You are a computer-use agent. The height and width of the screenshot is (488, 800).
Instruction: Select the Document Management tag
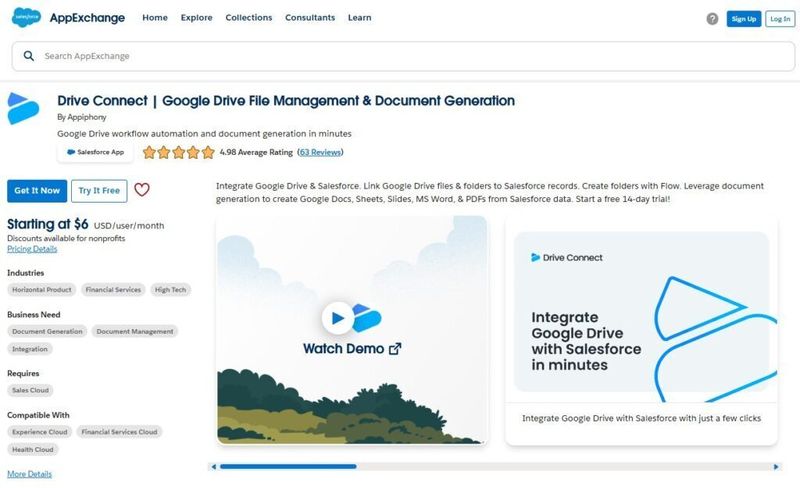coord(135,331)
